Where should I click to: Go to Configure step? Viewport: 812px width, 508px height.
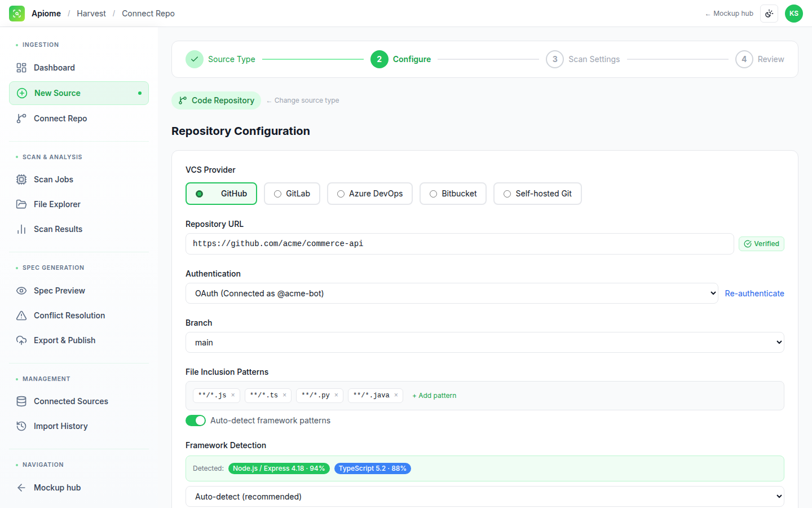(401, 59)
